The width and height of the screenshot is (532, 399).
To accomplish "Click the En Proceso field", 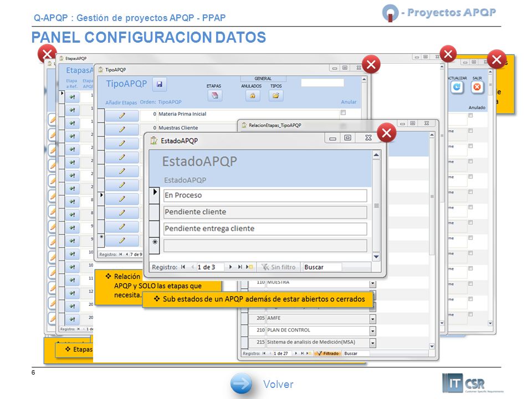I will coord(265,196).
